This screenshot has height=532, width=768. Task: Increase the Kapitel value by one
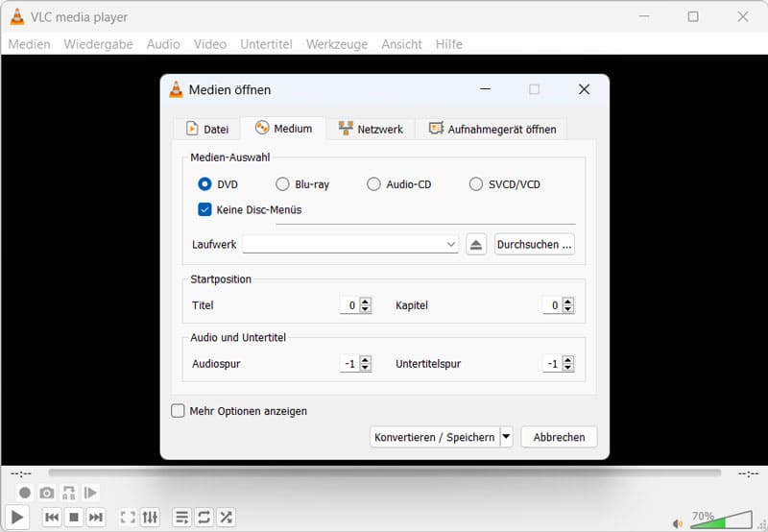click(567, 302)
